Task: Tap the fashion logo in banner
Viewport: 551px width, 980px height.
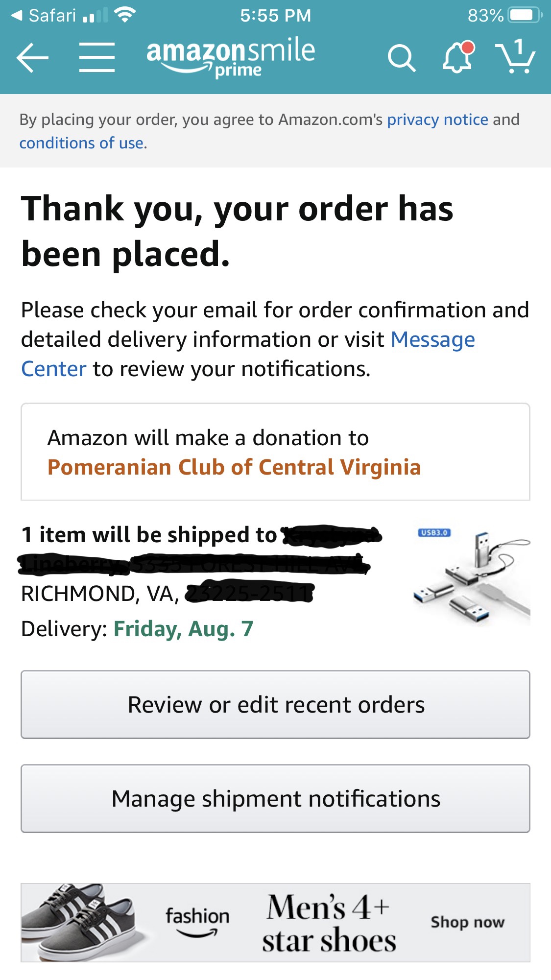Action: 197,921
